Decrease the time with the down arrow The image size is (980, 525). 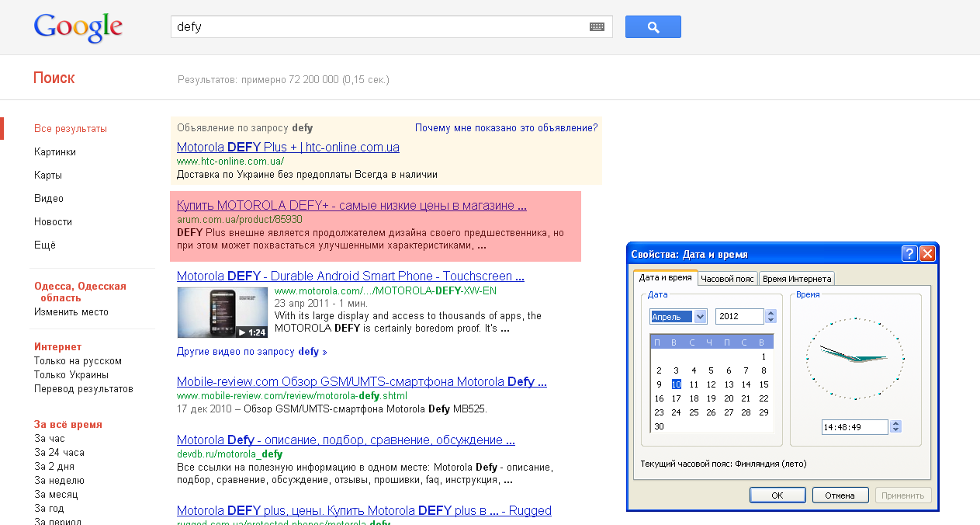pyautogui.click(x=896, y=430)
